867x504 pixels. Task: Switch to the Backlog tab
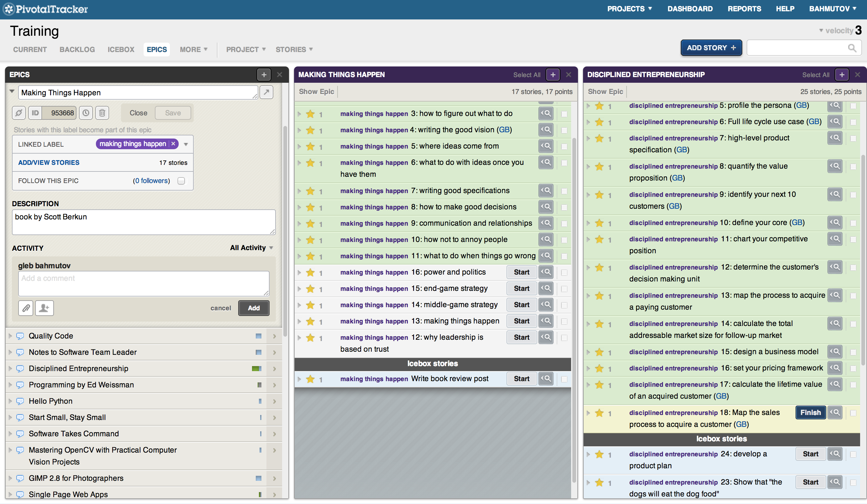(77, 50)
